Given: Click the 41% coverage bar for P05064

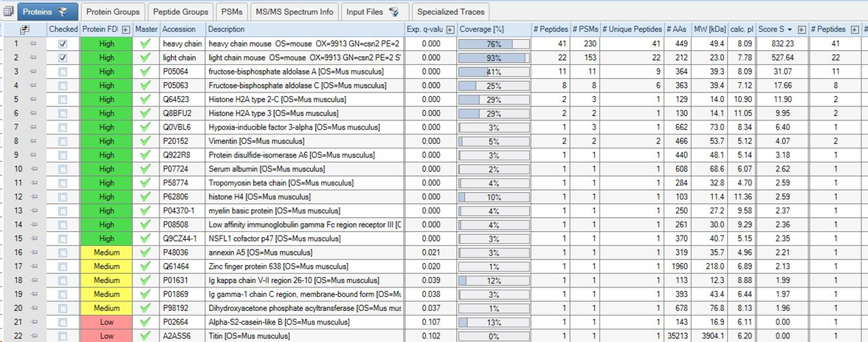Looking at the screenshot, I should 494,71.
